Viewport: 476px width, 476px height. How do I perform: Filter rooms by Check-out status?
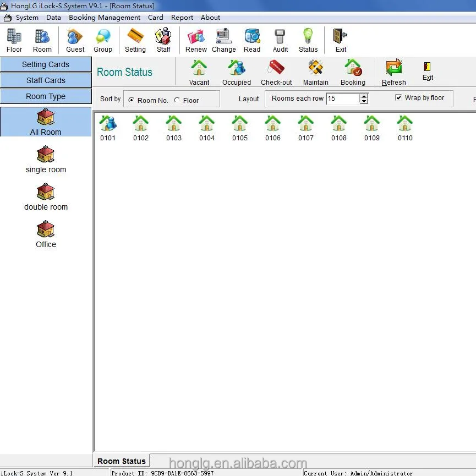pos(276,72)
